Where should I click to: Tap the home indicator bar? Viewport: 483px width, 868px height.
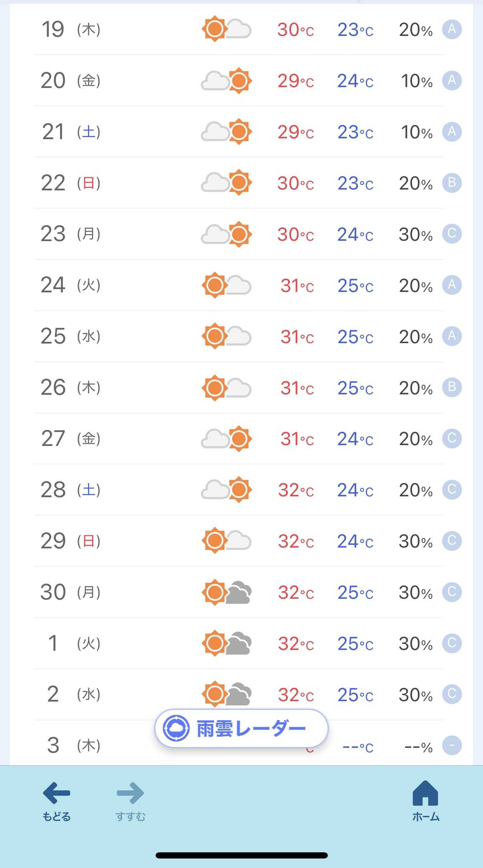(241, 855)
